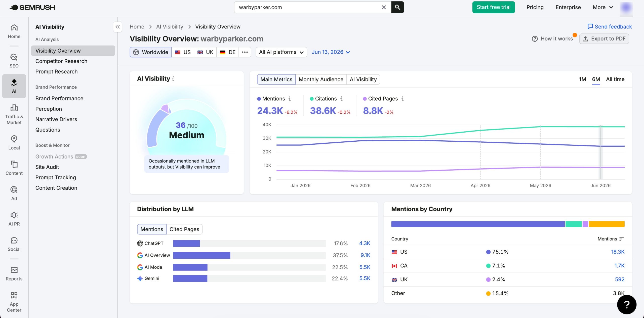Click the orange Other segment in country bar
The height and width of the screenshot is (318, 644).
pos(607,224)
